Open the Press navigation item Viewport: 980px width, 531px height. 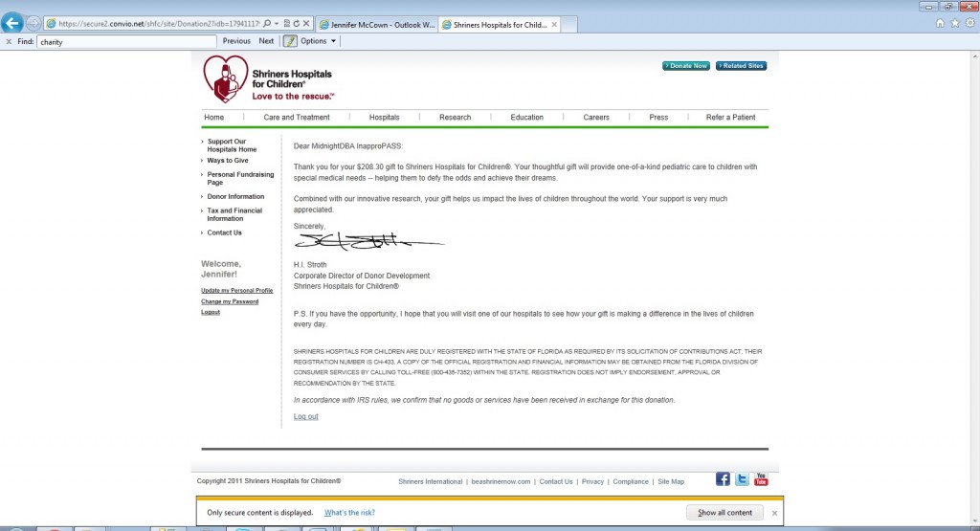coord(658,118)
